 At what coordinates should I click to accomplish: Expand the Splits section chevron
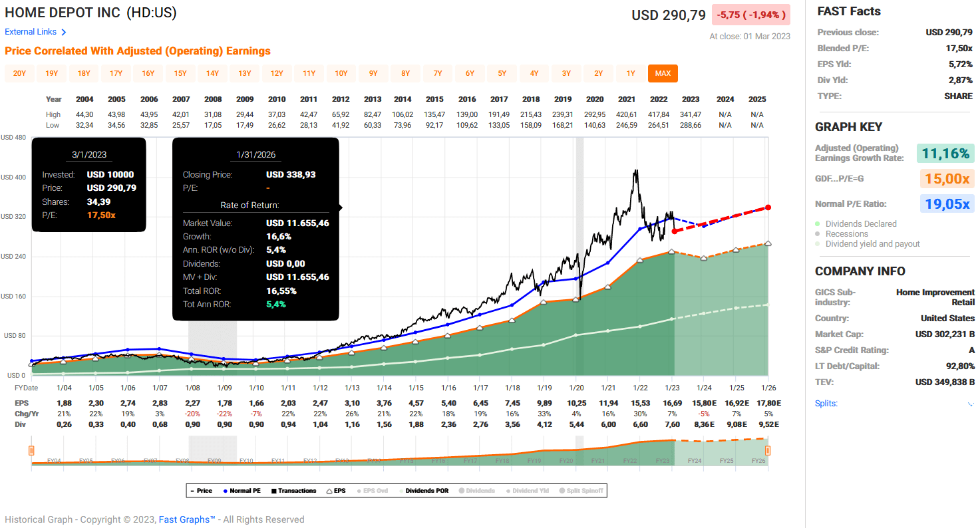(x=970, y=404)
